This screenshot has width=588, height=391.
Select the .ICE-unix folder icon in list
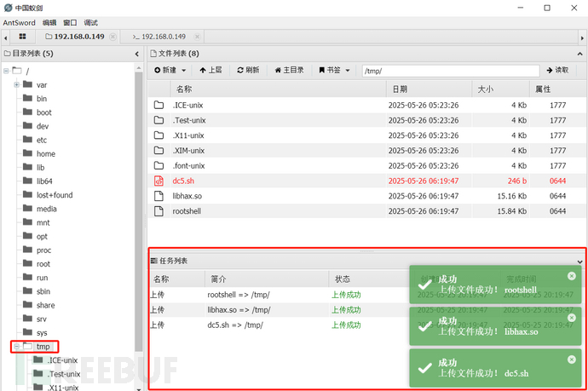(159, 105)
